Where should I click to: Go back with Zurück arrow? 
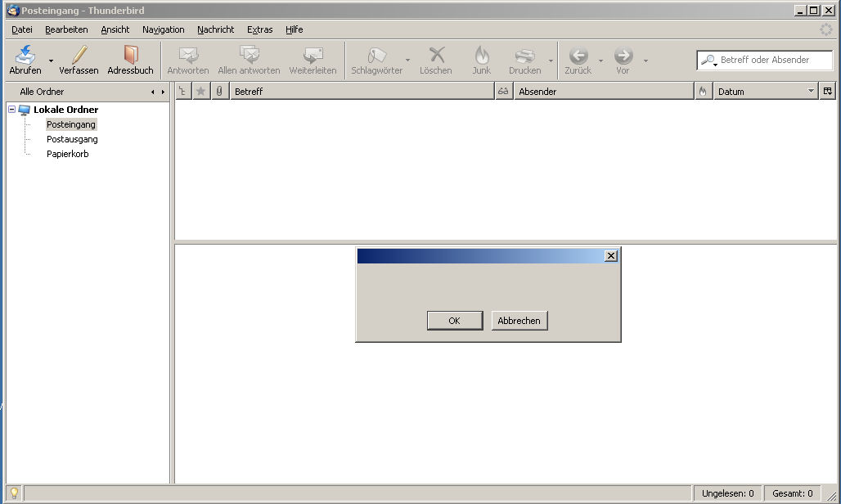coord(578,55)
